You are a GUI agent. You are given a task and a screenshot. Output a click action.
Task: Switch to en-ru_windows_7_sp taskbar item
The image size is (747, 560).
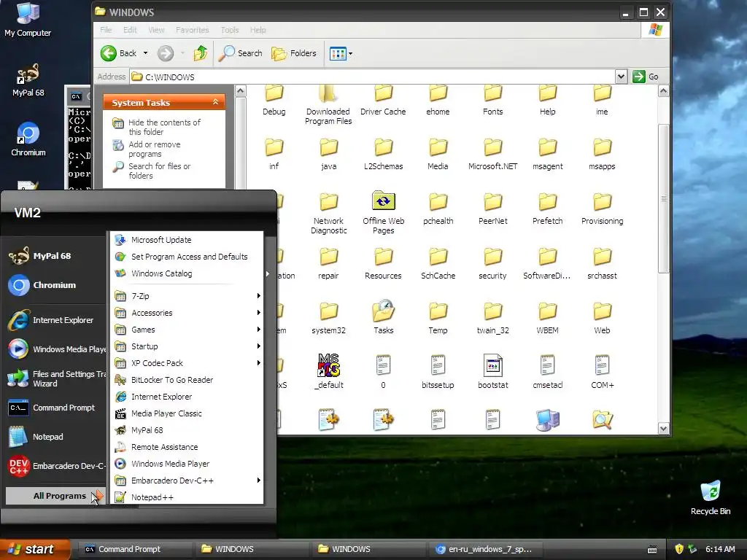(484, 549)
